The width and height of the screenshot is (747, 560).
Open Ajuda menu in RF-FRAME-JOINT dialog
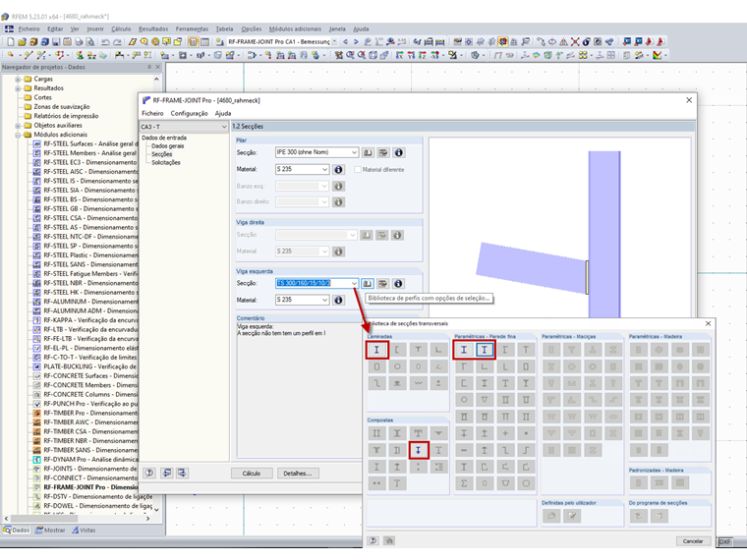tap(223, 113)
